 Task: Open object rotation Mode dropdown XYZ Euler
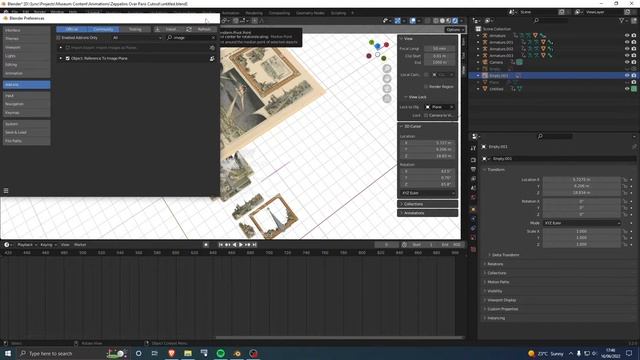click(582, 223)
